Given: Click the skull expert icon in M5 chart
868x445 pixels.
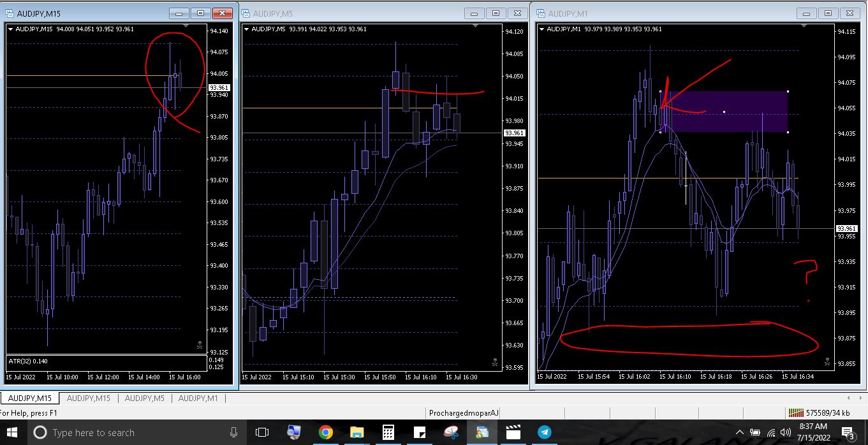Looking at the screenshot, I should click(495, 362).
